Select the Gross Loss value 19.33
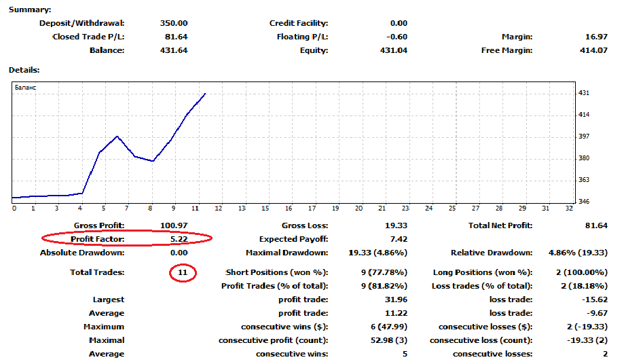624x364 pixels. 396,225
